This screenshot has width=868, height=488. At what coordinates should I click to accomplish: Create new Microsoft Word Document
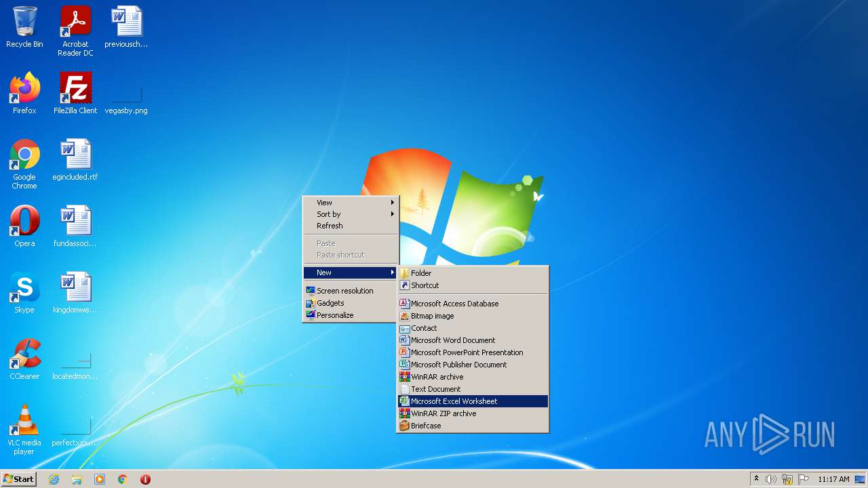[473, 340]
